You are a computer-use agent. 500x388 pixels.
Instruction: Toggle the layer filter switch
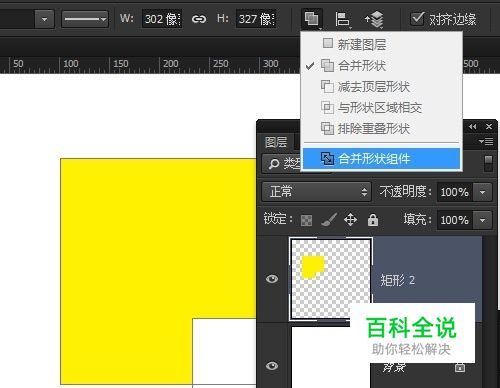pyautogui.click(x=488, y=163)
